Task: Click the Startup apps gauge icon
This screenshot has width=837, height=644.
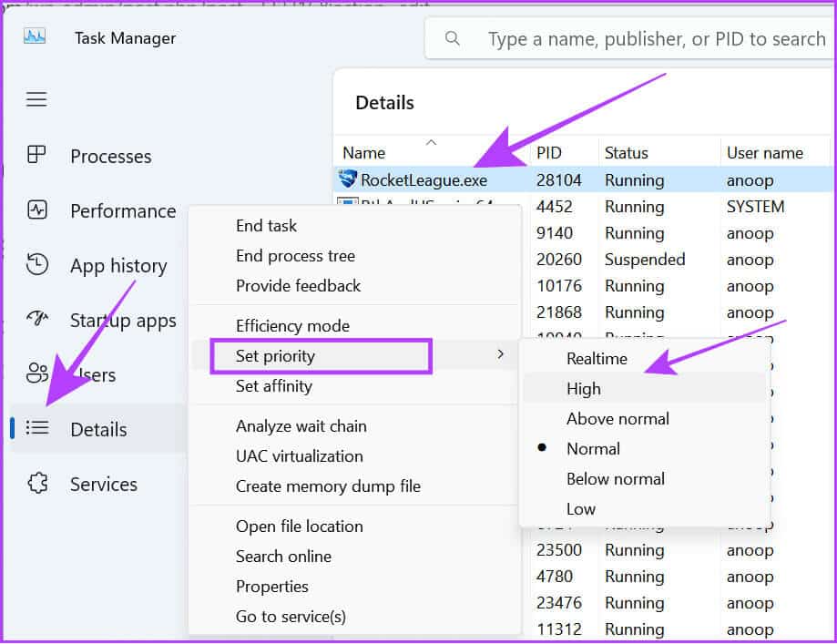Action: [x=36, y=319]
